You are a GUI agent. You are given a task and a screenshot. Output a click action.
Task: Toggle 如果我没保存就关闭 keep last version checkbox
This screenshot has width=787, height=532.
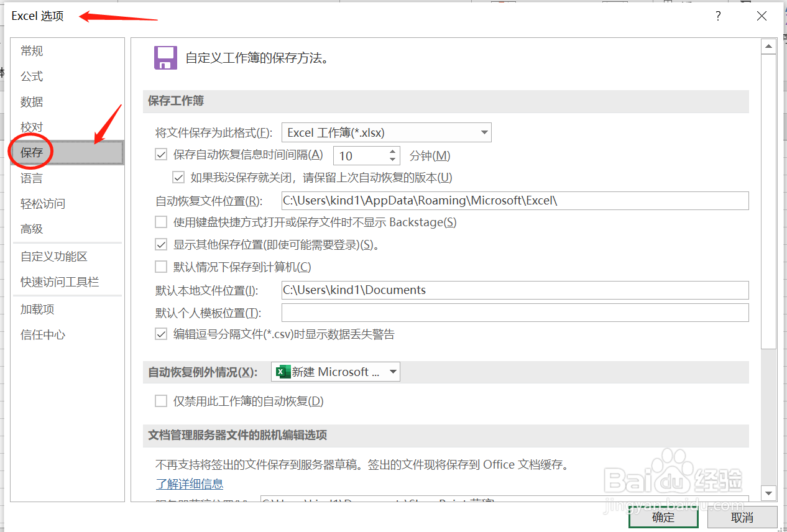tap(178, 177)
